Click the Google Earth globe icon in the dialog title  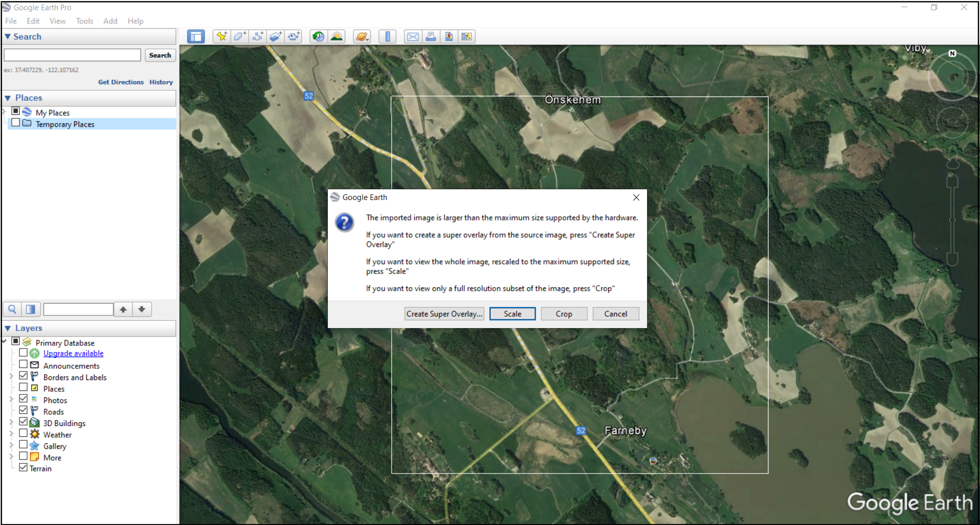click(x=335, y=197)
